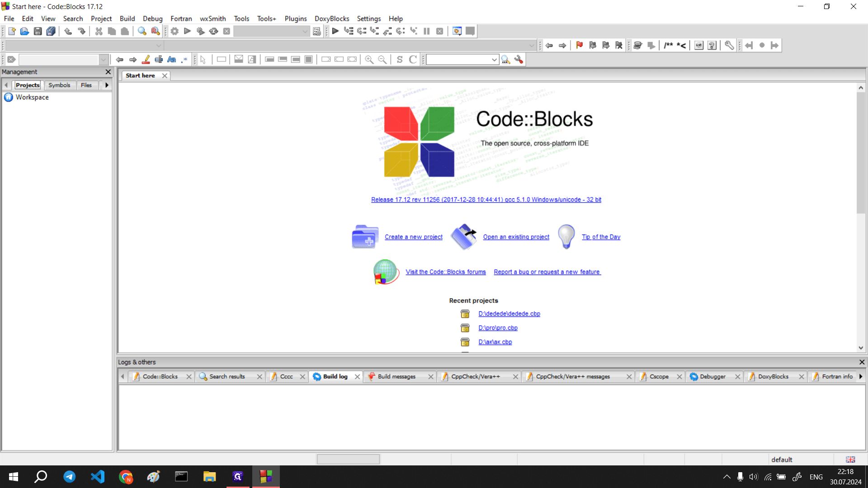Image resolution: width=868 pixels, height=488 pixels.
Task: Click the Zoom in diagram icon
Action: click(369, 60)
